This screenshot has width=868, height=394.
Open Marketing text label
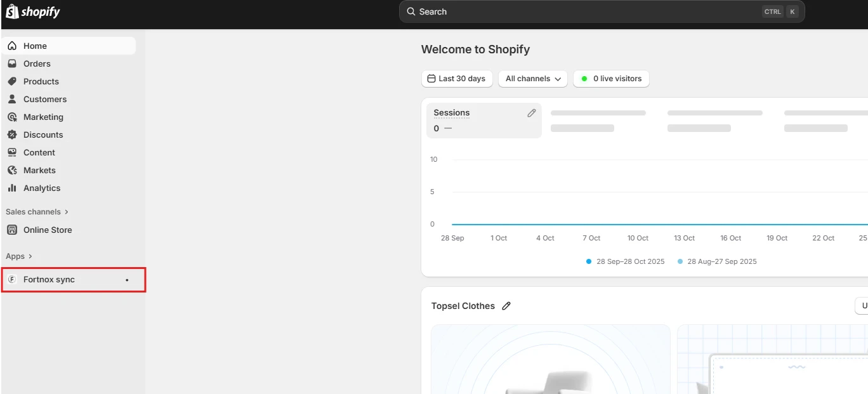pos(43,117)
